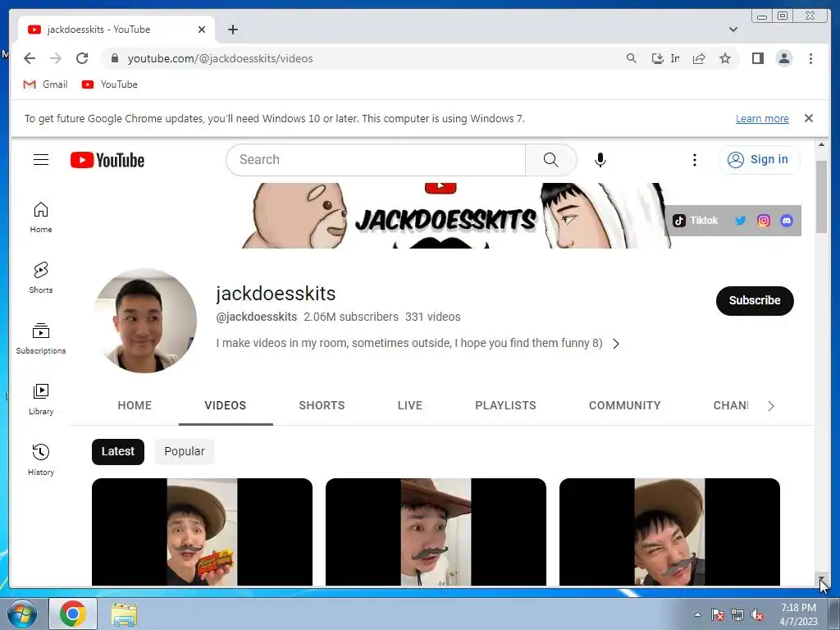The image size is (840, 630).
Task: Switch to the LIVE channel tab
Action: [410, 405]
